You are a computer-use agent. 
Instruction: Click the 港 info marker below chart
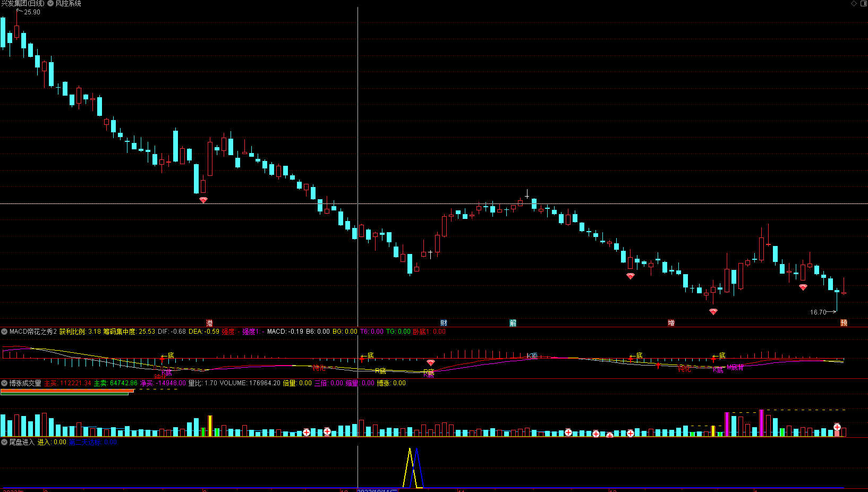(209, 323)
